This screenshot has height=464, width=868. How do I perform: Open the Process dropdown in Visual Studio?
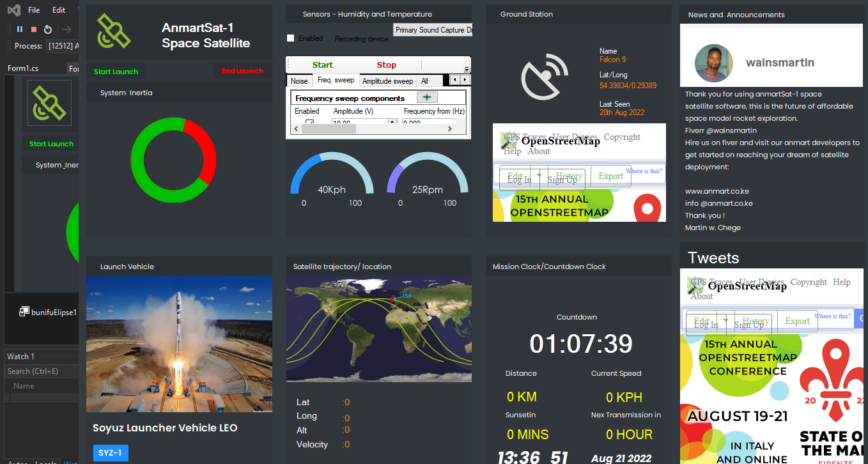pos(63,46)
